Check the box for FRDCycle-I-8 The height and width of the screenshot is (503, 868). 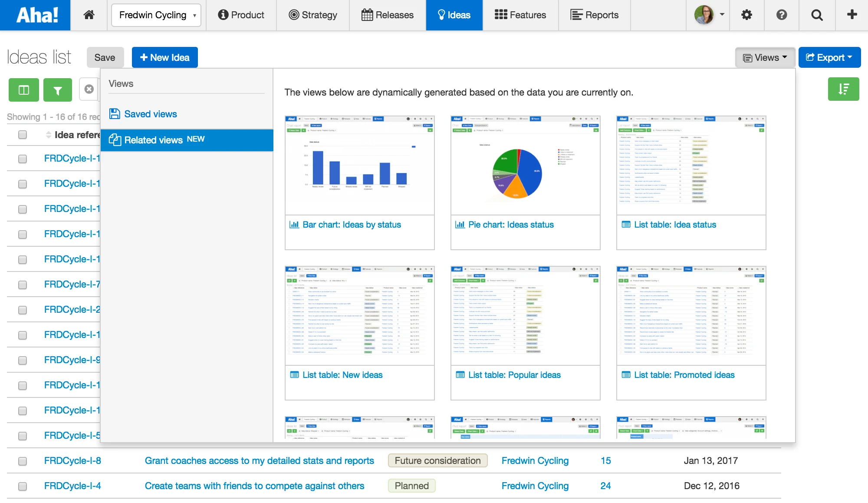(23, 461)
